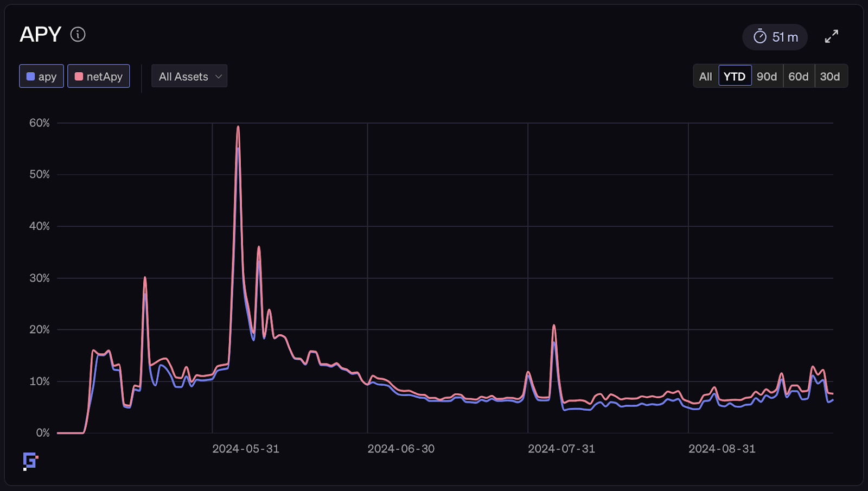Click the info icon next to APY
Viewport: 868px width, 491px height.
tap(78, 34)
